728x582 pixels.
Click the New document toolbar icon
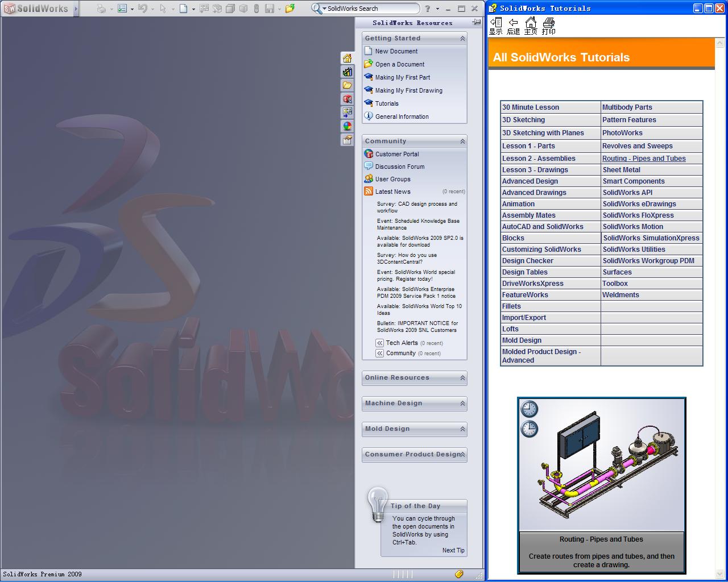click(x=183, y=9)
